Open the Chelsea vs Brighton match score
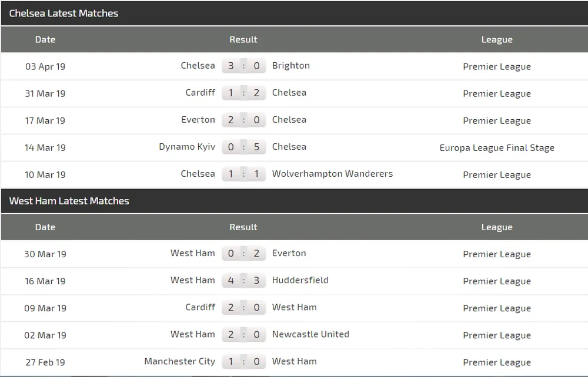The height and width of the screenshot is (377, 588). pos(243,66)
